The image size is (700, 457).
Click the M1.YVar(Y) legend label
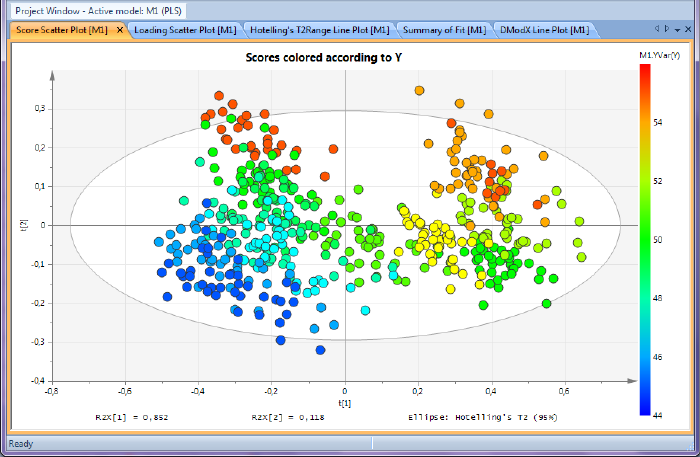click(x=659, y=55)
